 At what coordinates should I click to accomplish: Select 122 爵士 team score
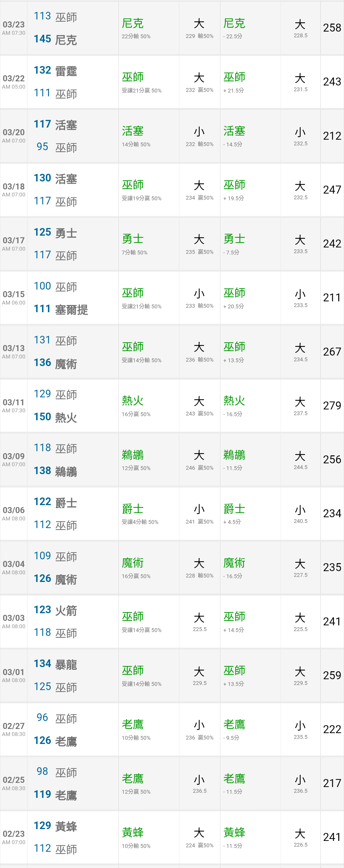click(x=55, y=502)
